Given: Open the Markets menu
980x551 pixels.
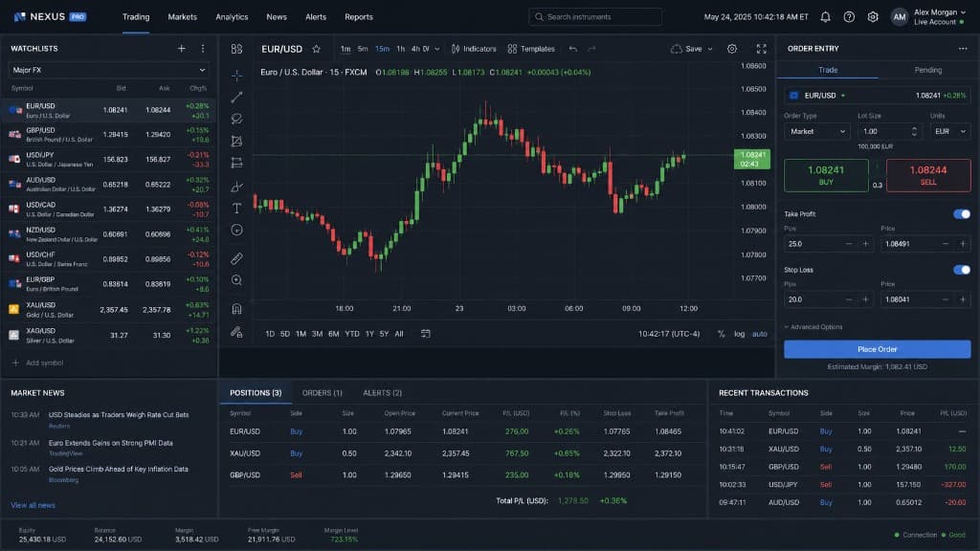Looking at the screenshot, I should [182, 17].
